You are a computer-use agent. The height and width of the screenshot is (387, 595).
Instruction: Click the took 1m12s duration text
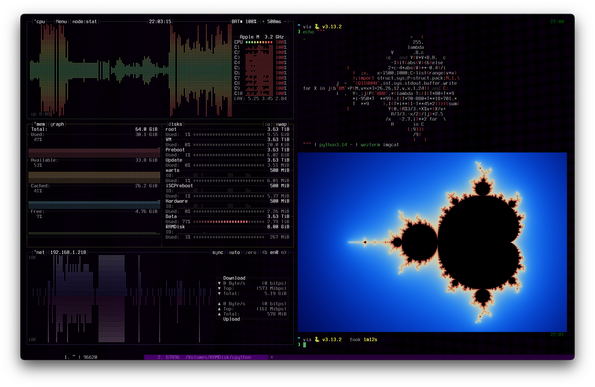coord(364,340)
